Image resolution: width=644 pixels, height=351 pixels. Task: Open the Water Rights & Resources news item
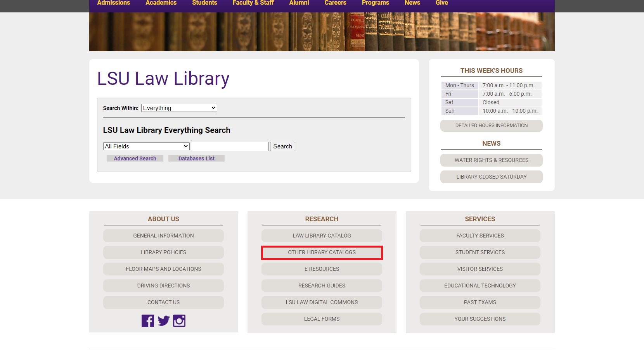[x=492, y=160]
